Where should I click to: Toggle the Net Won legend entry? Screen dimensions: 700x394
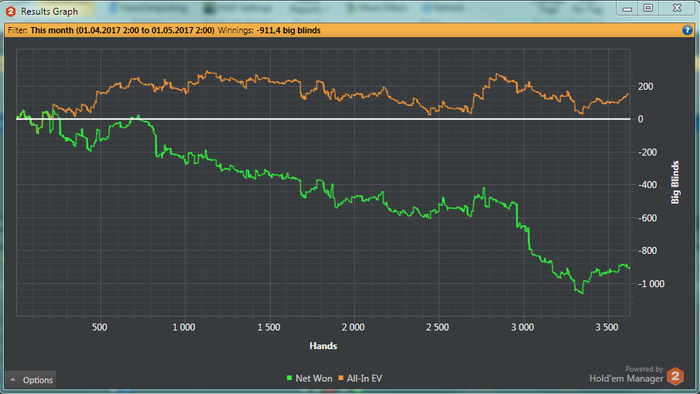309,378
